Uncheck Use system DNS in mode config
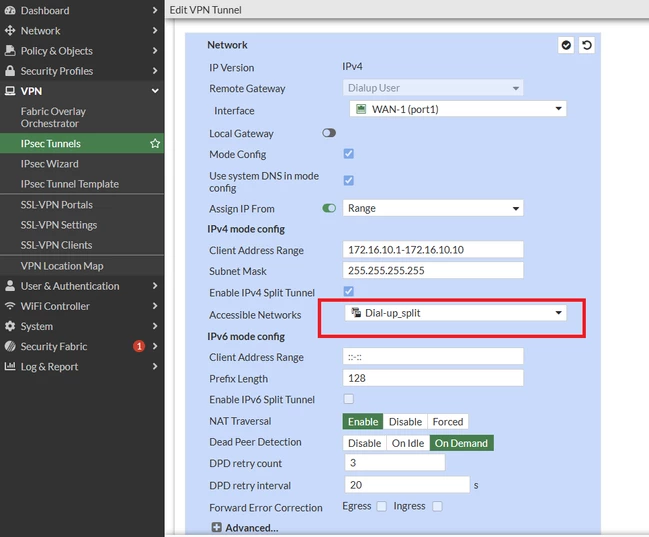 pos(349,180)
